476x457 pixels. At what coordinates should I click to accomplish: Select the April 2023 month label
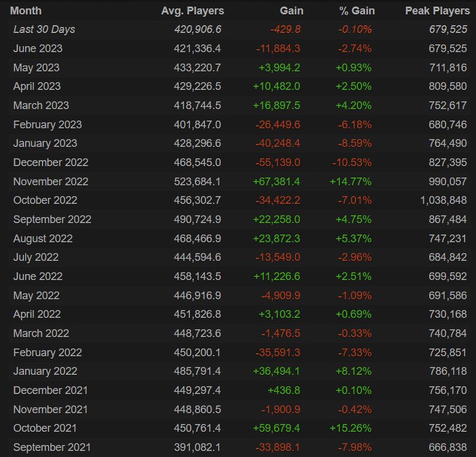pos(37,86)
